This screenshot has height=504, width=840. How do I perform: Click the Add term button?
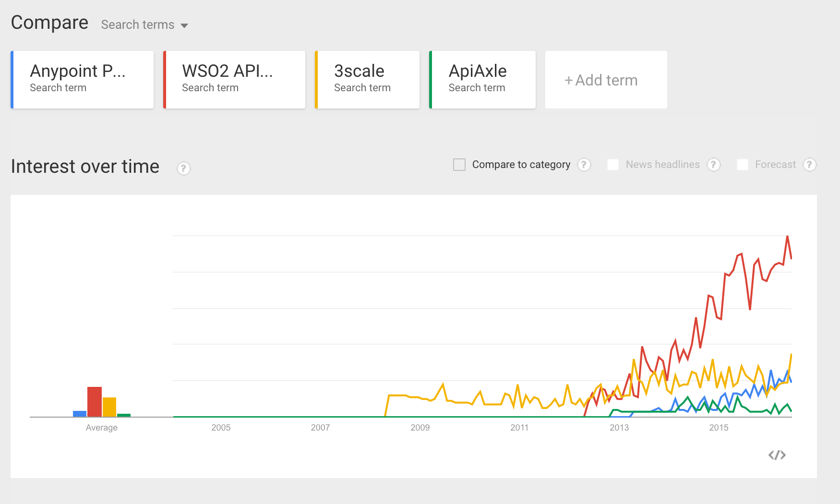[x=606, y=80]
